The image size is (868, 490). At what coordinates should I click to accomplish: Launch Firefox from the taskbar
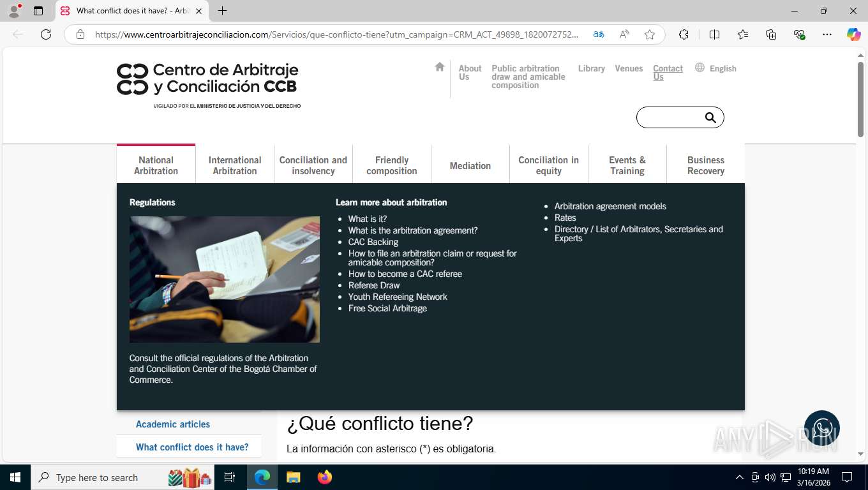coord(325,477)
